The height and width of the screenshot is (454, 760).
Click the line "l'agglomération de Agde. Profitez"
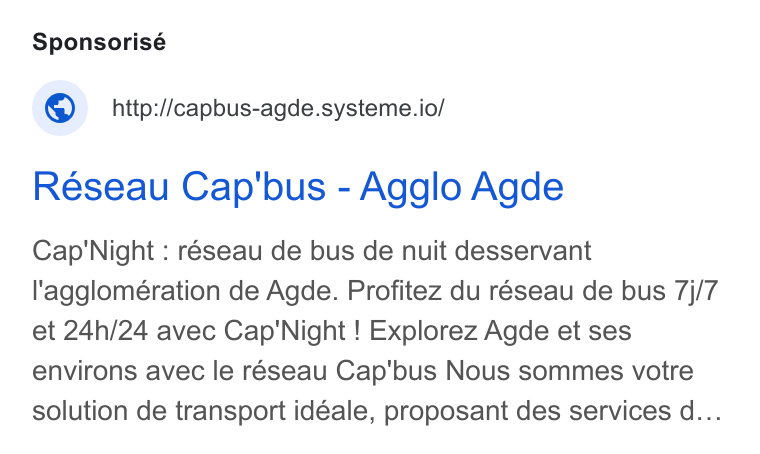[x=375, y=292]
